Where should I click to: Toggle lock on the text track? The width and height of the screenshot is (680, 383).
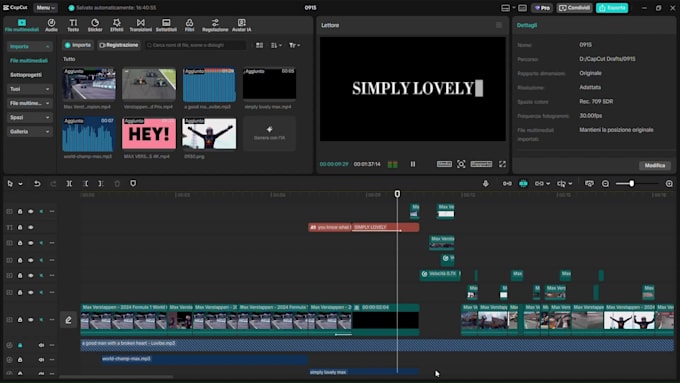(20, 227)
